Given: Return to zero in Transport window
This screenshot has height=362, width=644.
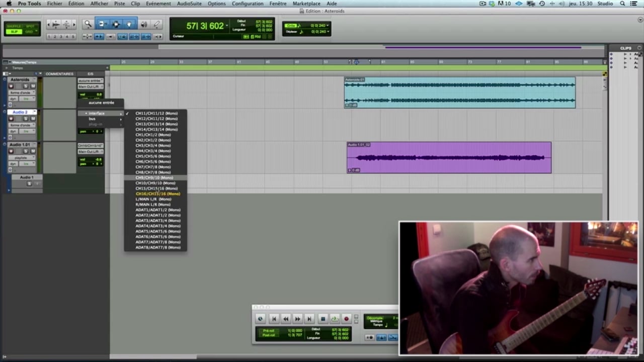Looking at the screenshot, I should pos(274,319).
